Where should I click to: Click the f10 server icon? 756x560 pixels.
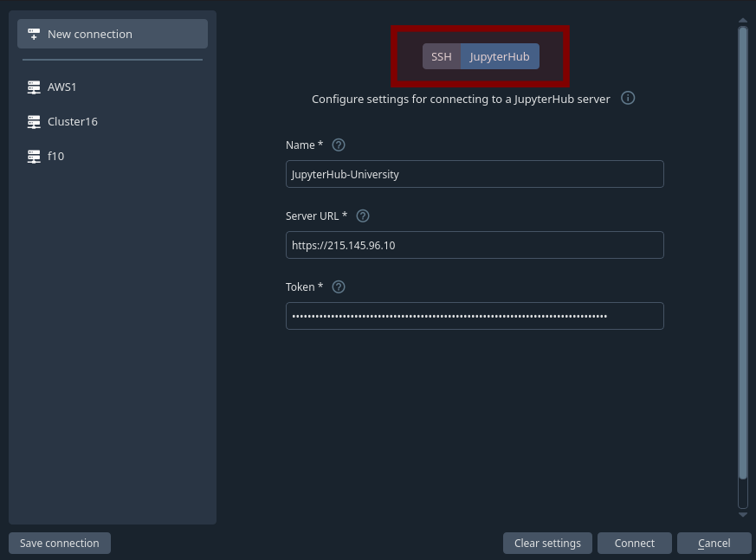tap(34, 157)
